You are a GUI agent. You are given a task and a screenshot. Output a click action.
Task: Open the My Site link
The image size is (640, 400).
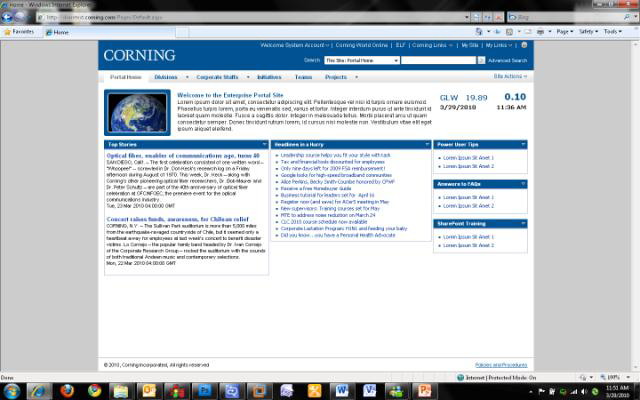click(470, 45)
